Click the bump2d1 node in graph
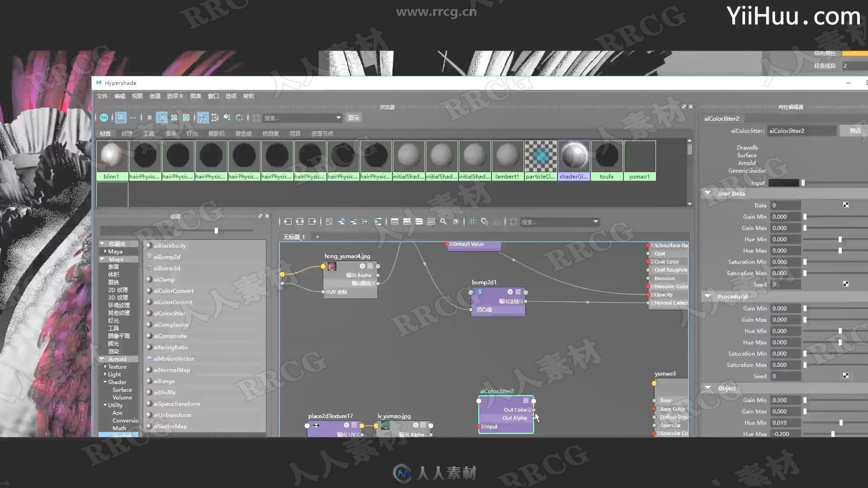 tap(498, 301)
